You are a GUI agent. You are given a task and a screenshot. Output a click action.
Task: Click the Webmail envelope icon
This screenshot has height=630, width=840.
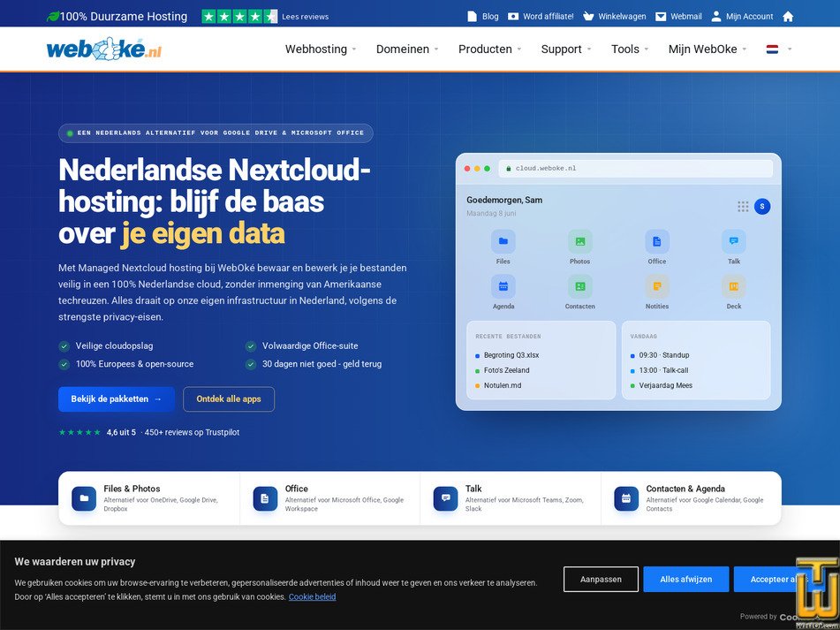click(661, 17)
